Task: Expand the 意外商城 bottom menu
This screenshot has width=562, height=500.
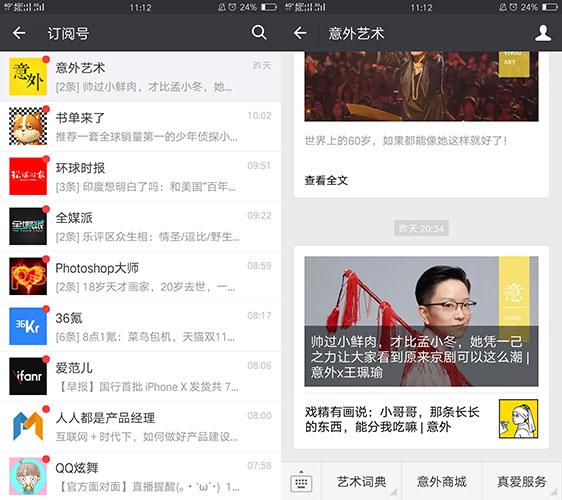Action: [442, 482]
